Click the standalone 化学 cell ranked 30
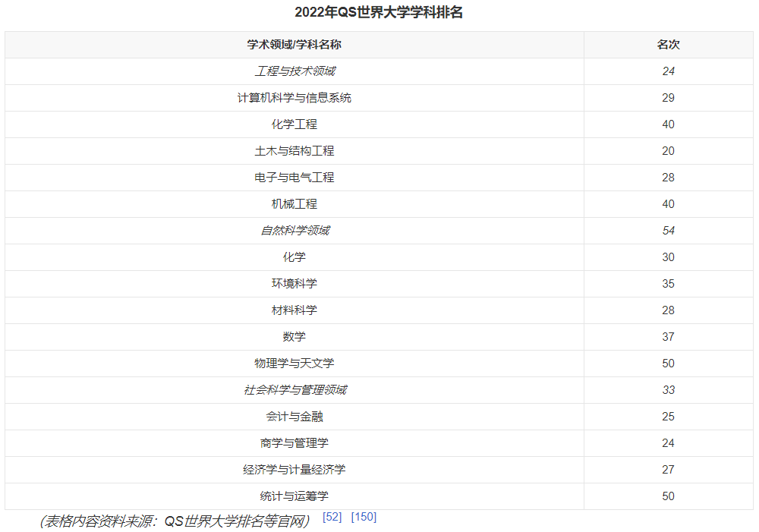The height and width of the screenshot is (532, 759). click(294, 257)
